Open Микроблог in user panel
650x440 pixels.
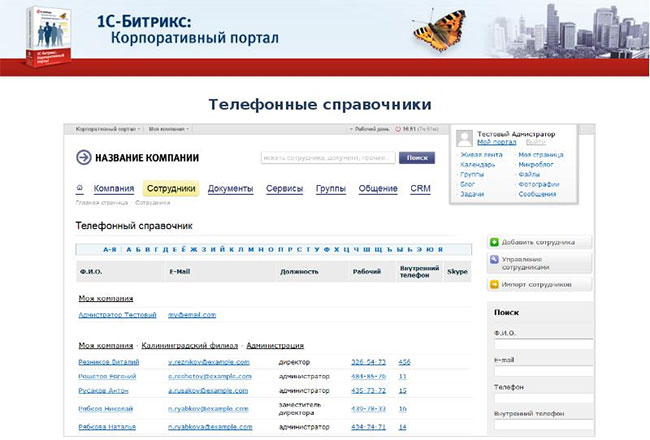(536, 164)
